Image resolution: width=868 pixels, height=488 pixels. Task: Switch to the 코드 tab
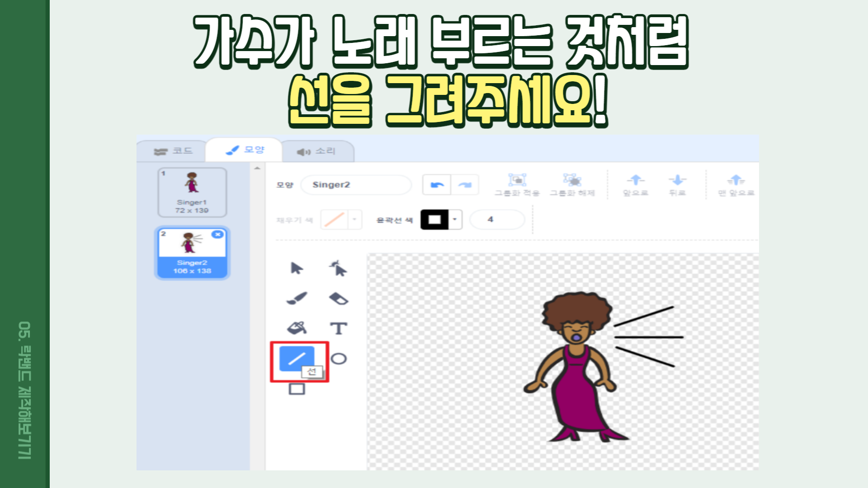(x=174, y=151)
